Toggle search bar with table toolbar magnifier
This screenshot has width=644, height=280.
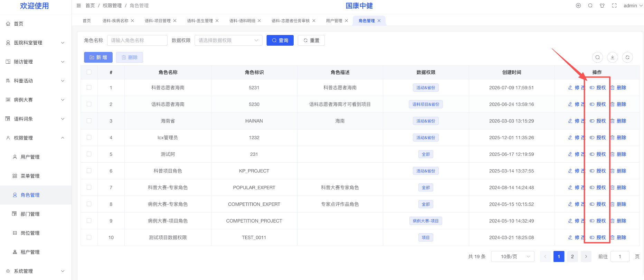tap(598, 57)
